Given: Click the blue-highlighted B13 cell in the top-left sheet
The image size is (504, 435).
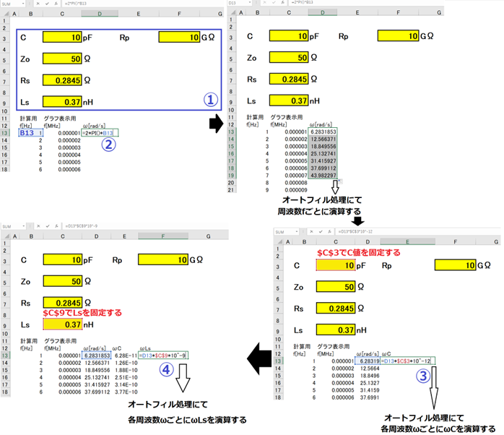Looking at the screenshot, I should (x=31, y=133).
